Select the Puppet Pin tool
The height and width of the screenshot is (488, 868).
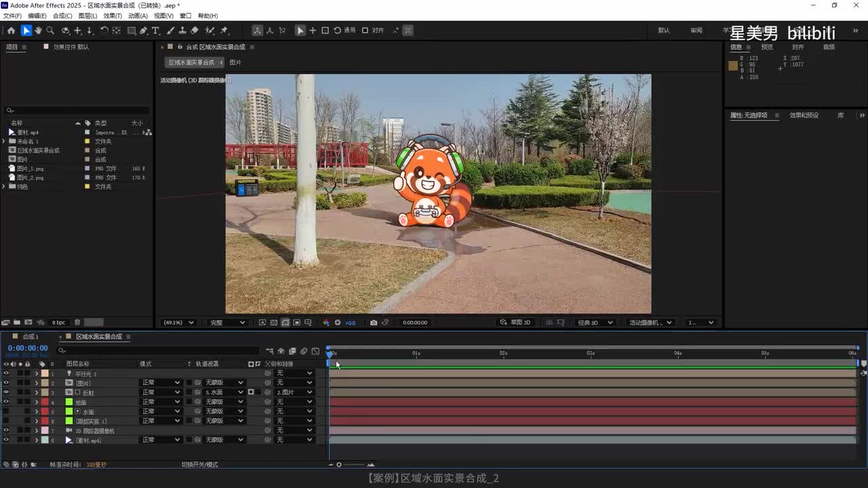pyautogui.click(x=224, y=30)
